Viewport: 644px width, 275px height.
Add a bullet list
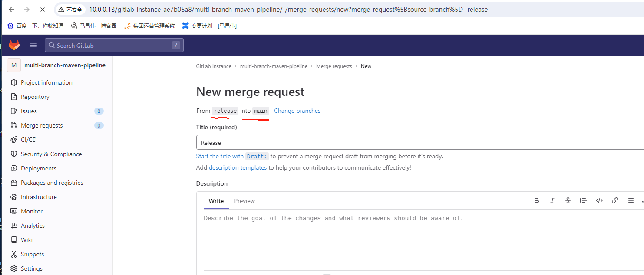(630, 200)
